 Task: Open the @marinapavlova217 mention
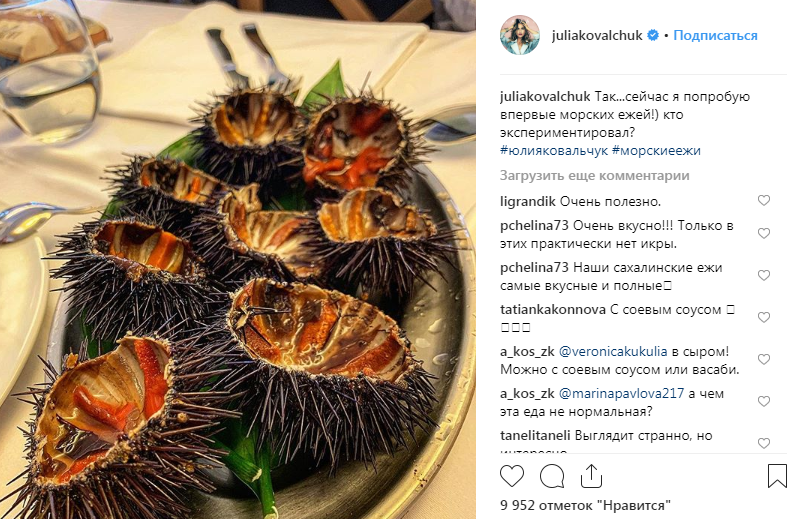coord(621,394)
